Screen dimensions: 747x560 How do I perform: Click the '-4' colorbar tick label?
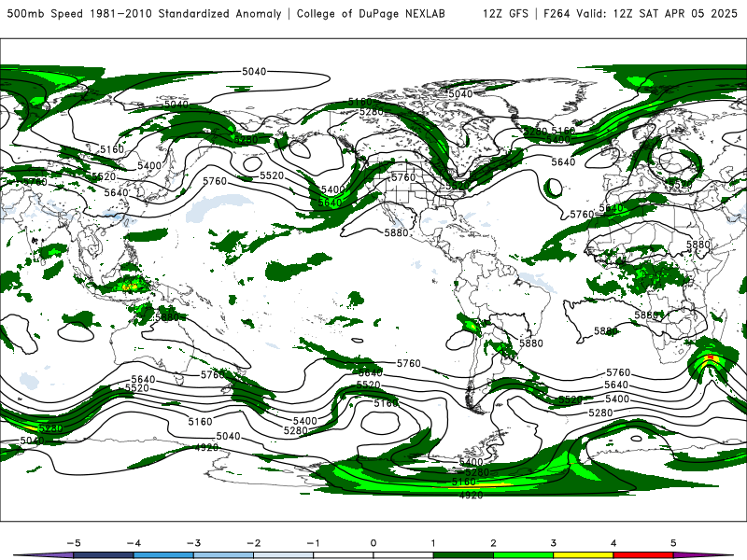134,543
